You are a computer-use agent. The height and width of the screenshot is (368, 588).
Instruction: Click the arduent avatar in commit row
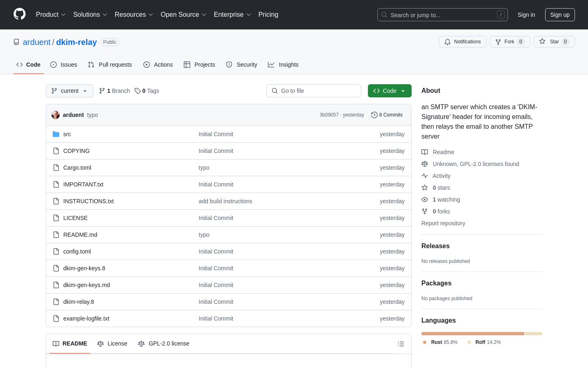coord(56,115)
